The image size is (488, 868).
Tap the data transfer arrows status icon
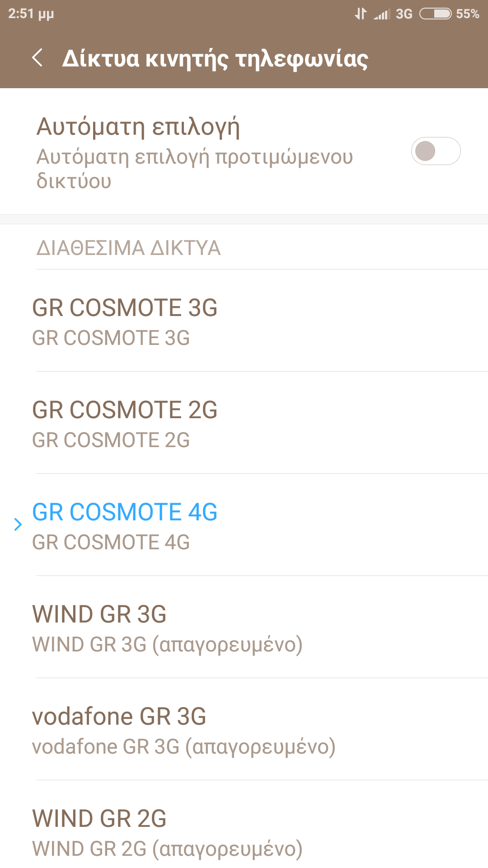click(360, 14)
